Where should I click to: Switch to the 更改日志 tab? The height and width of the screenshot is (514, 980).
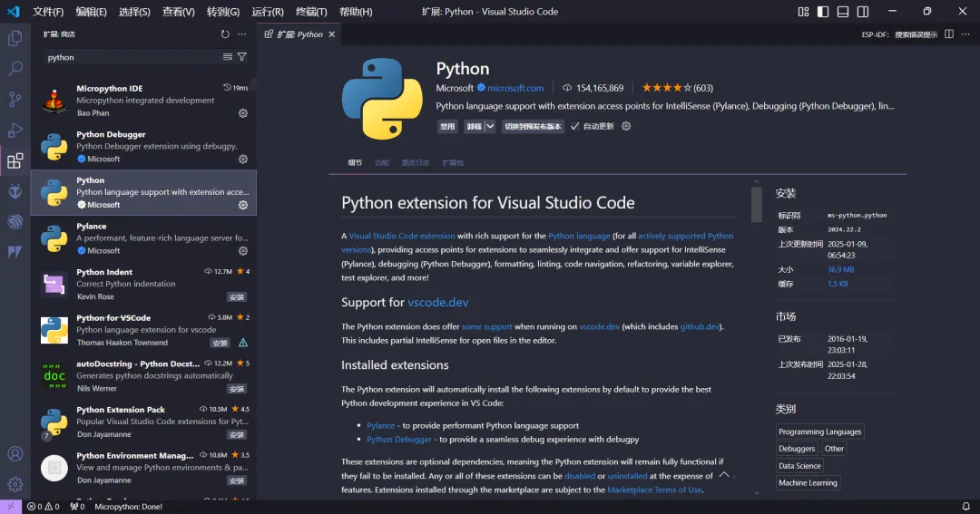tap(416, 163)
